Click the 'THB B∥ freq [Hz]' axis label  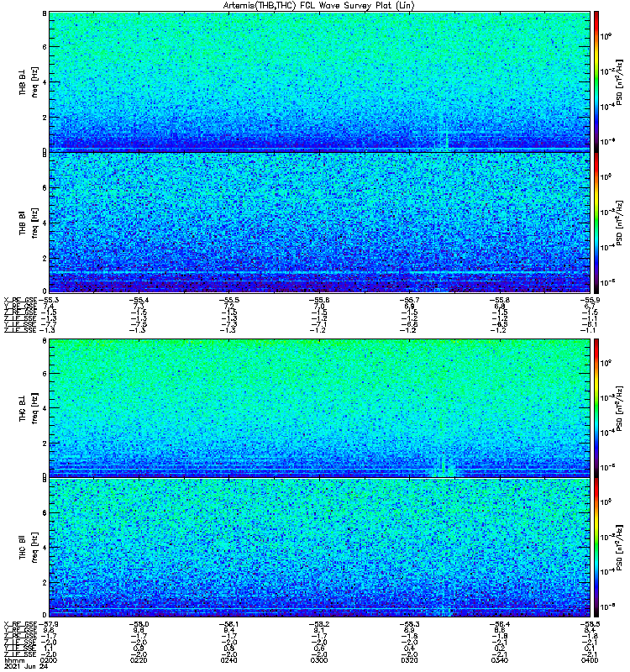(x=29, y=223)
